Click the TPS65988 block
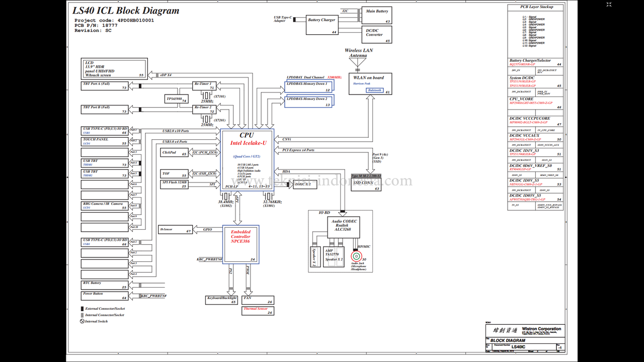Viewport: 644px width, 362px height. point(177,99)
